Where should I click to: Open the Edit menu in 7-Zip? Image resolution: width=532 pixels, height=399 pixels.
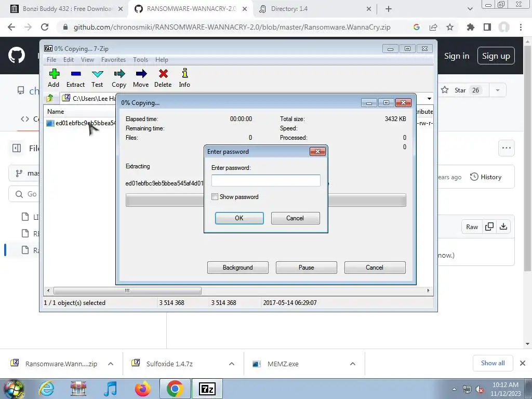pyautogui.click(x=69, y=60)
